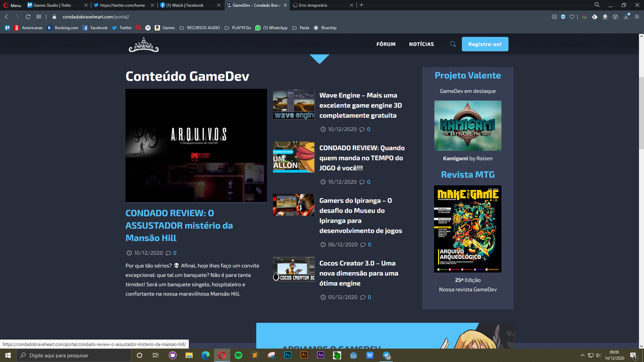Switch to the twitter.com/home tab
The width and height of the screenshot is (644, 362).
pyautogui.click(x=123, y=5)
